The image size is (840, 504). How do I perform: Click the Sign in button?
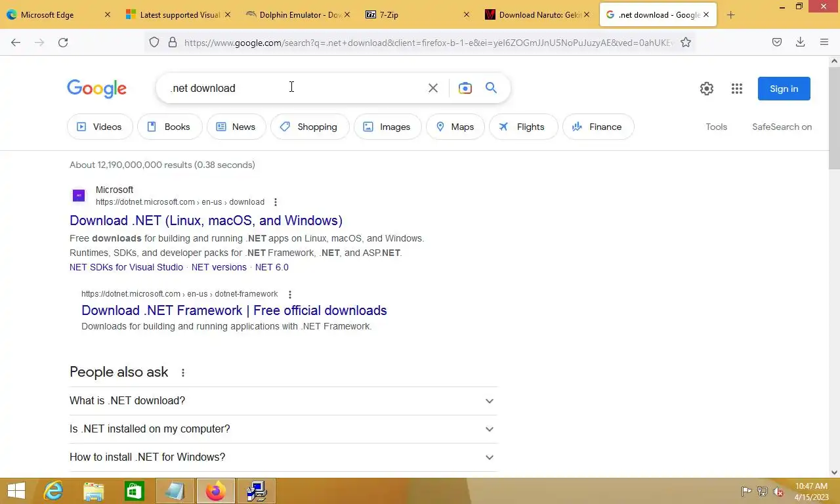pyautogui.click(x=784, y=89)
